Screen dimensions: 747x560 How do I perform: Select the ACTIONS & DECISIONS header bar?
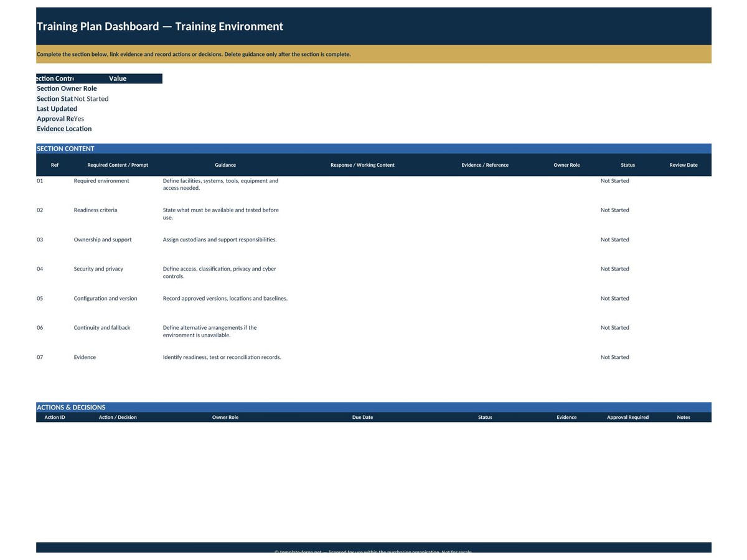coord(374,408)
